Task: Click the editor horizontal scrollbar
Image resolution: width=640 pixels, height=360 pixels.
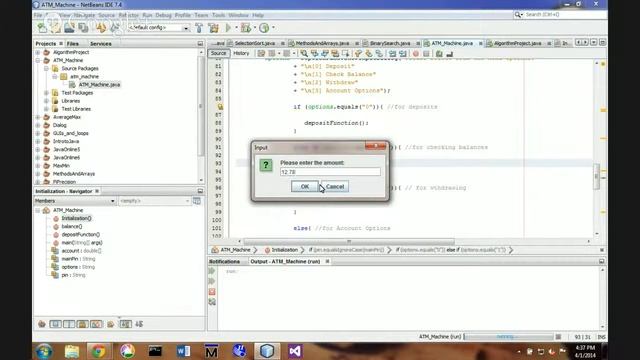Action: [349, 241]
